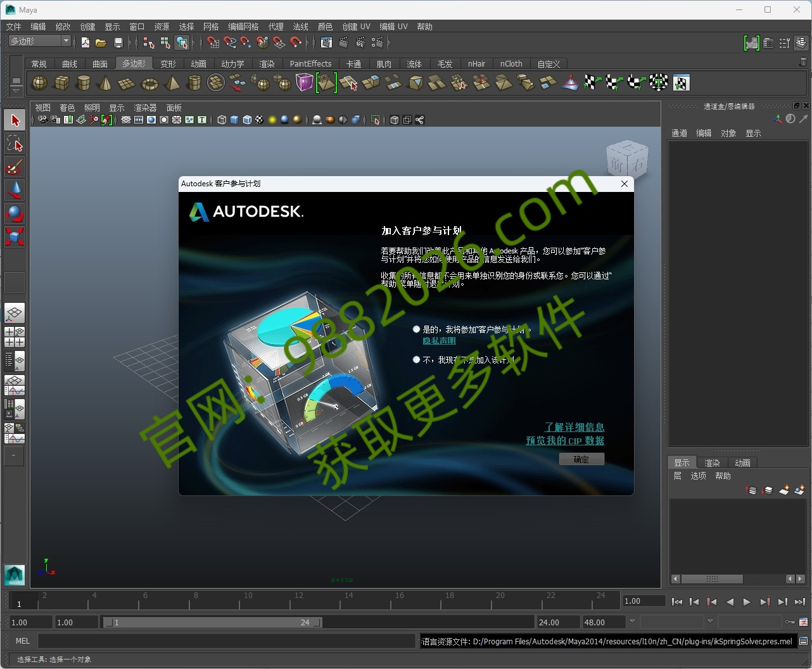Add a polygon cylinder from the shelf

(84, 83)
